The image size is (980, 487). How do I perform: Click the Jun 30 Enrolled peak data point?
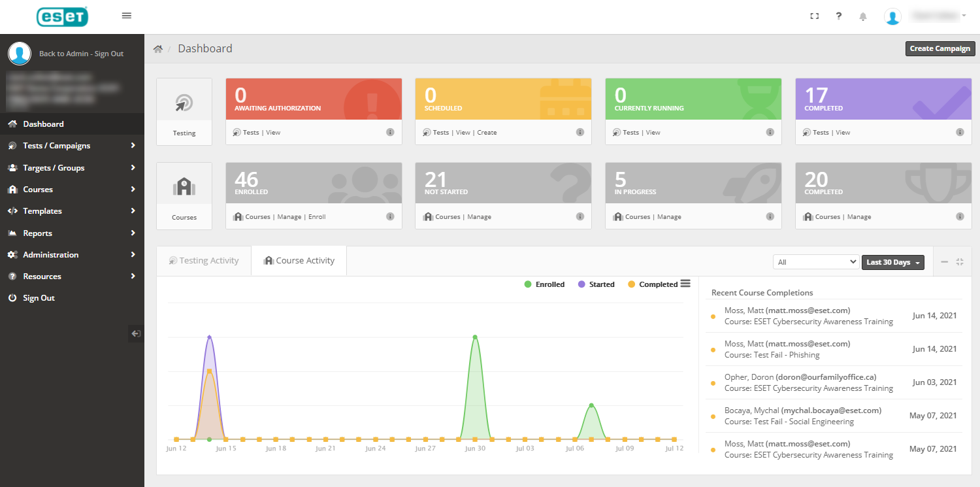click(x=475, y=337)
